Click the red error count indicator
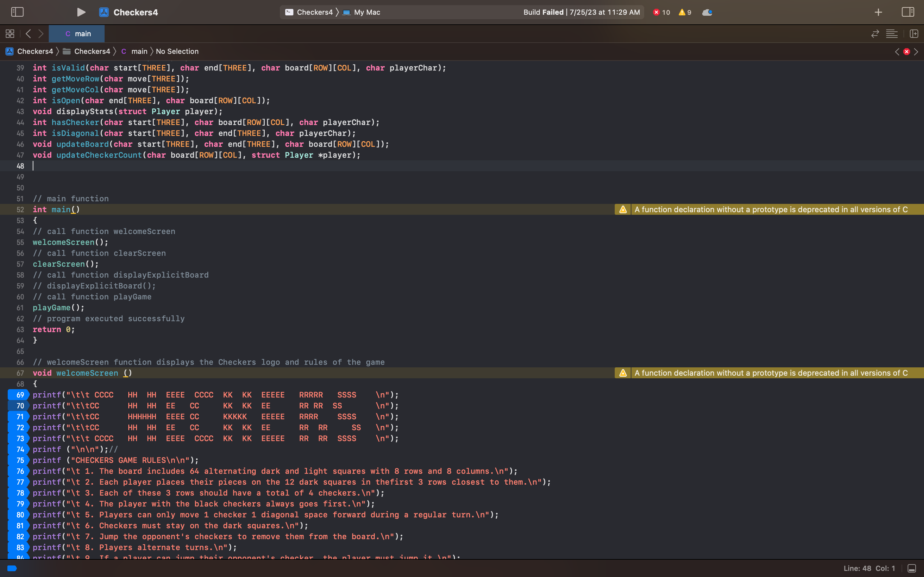The width and height of the screenshot is (924, 577). point(661,12)
